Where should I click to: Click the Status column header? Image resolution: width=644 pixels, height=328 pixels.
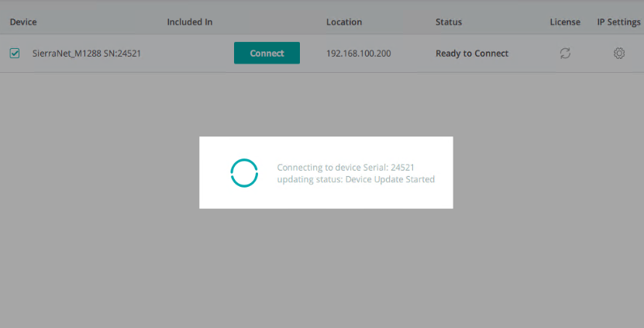coord(449,22)
